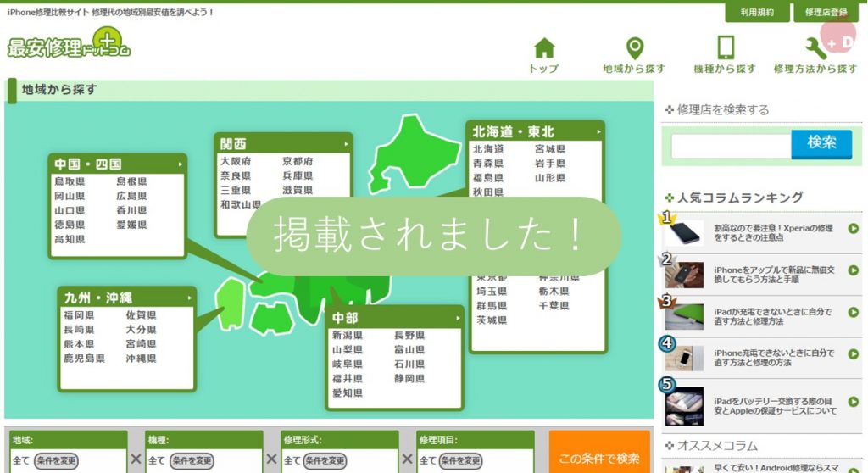
Task: Select 島根県 prefecture link
Action: tap(131, 181)
